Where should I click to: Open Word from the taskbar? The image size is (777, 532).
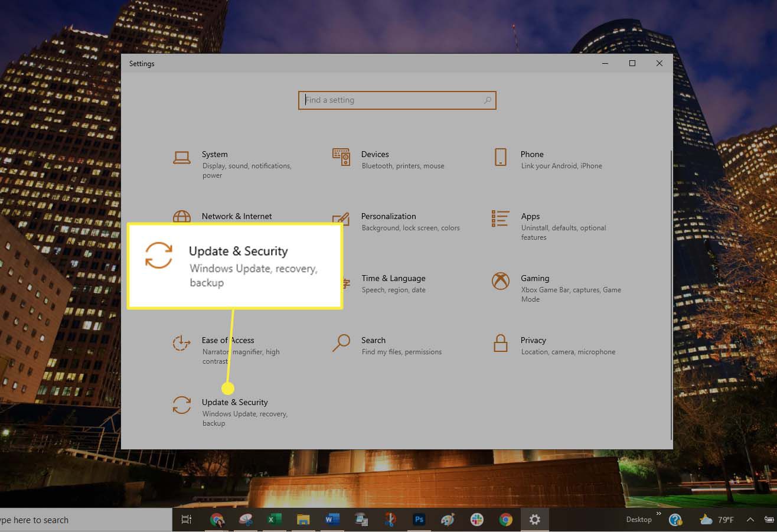point(332,520)
